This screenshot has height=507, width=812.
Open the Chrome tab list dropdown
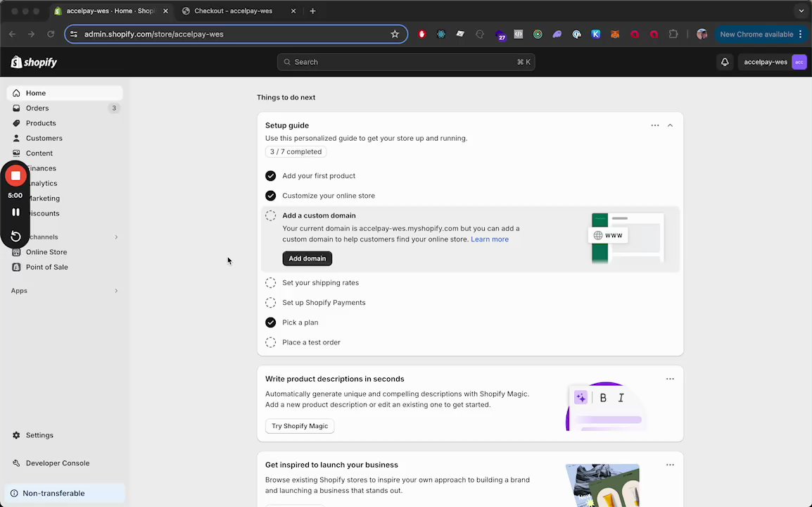(x=801, y=11)
